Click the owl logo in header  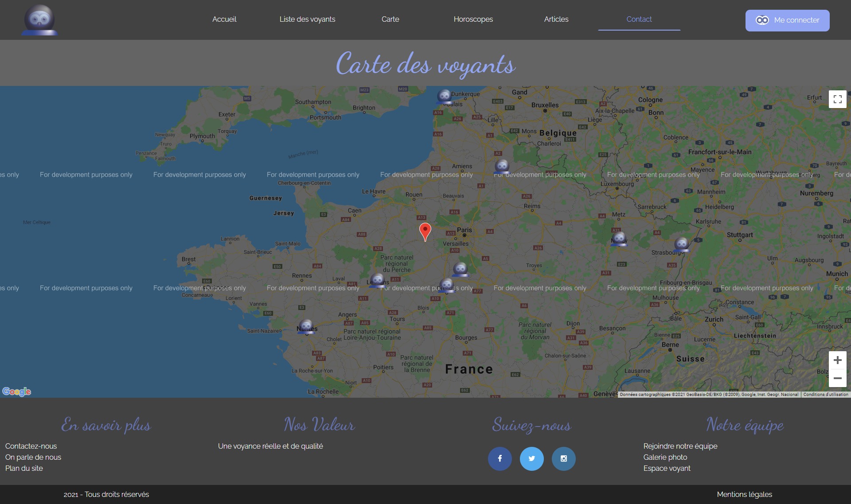(x=39, y=20)
